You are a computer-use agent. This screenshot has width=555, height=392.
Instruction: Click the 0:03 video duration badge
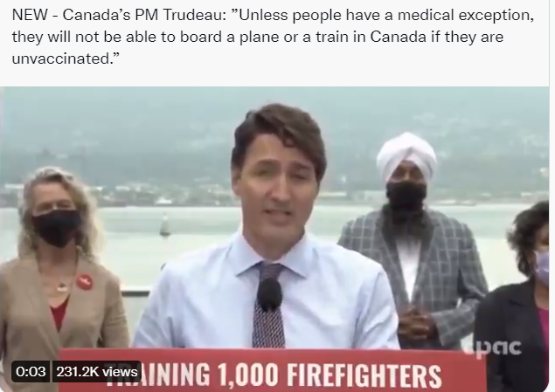pyautogui.click(x=31, y=372)
